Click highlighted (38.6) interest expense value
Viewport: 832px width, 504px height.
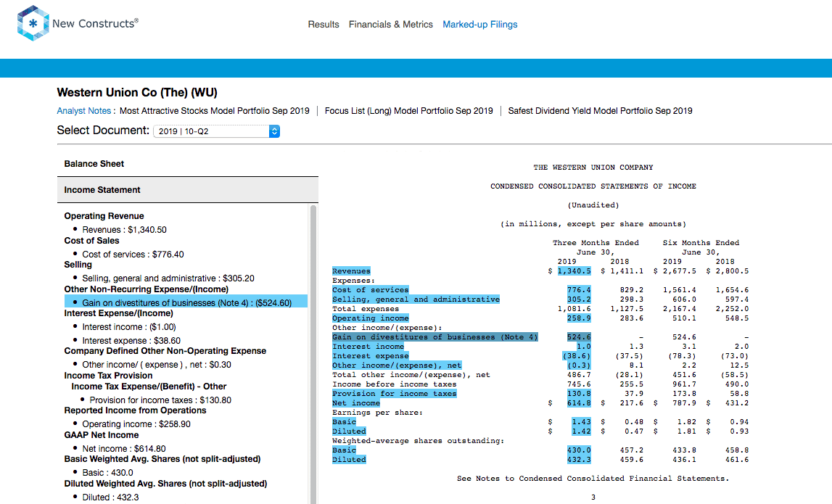tap(577, 356)
